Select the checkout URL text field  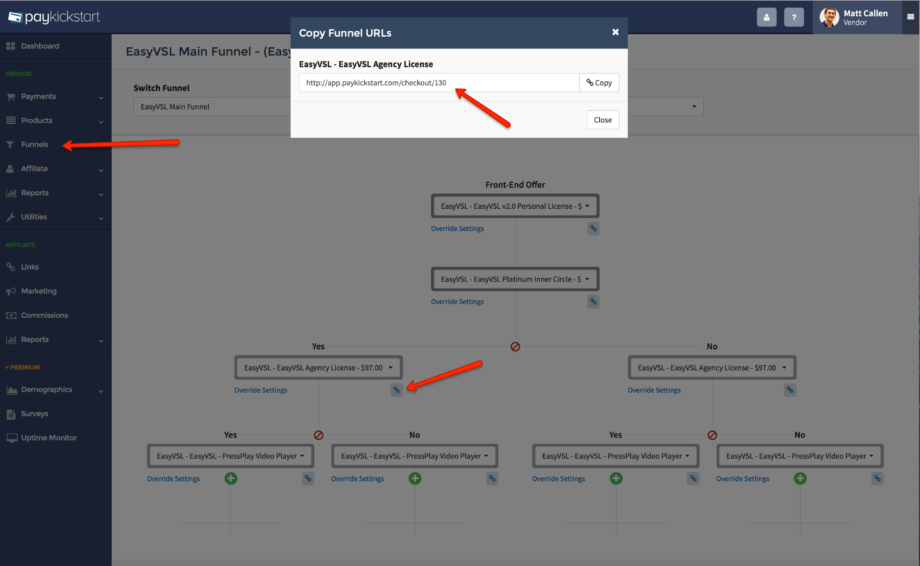[439, 83]
